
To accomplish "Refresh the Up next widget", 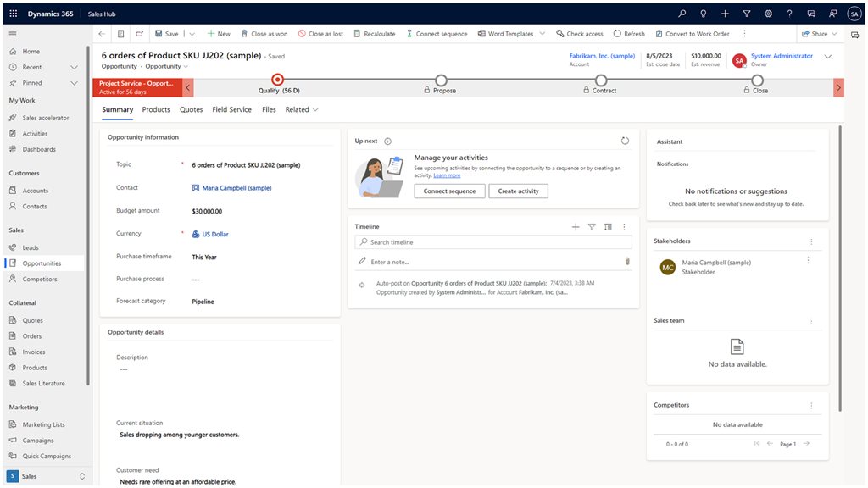I will pos(625,141).
